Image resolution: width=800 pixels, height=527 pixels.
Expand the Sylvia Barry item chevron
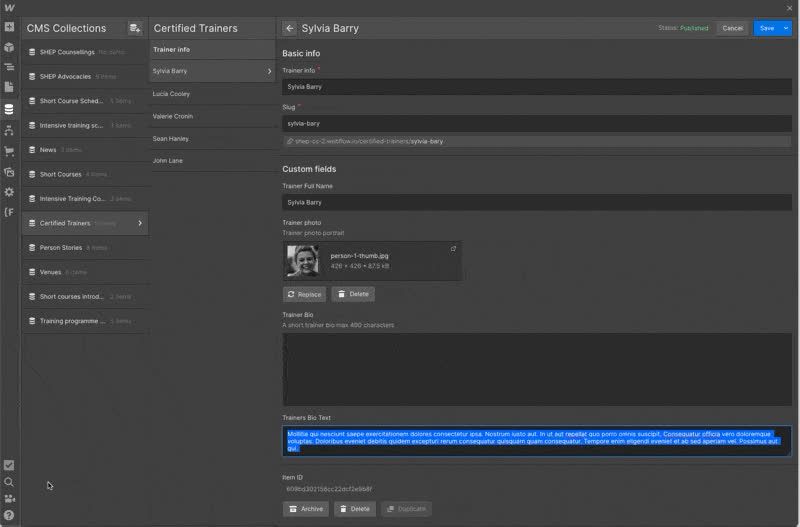pyautogui.click(x=269, y=72)
